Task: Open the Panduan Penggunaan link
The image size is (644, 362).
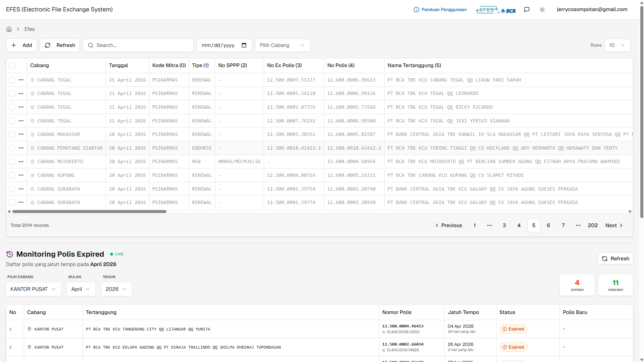Action: pyautogui.click(x=440, y=10)
